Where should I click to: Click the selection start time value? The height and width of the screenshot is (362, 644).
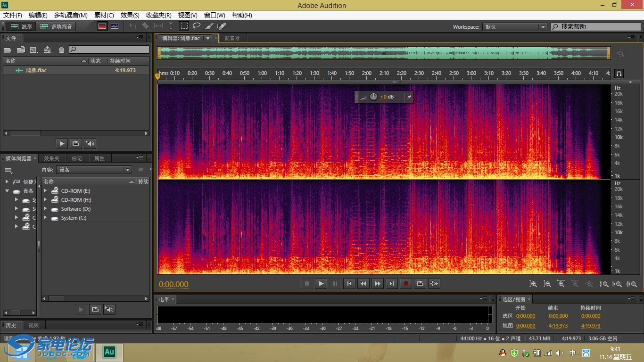[x=526, y=316]
